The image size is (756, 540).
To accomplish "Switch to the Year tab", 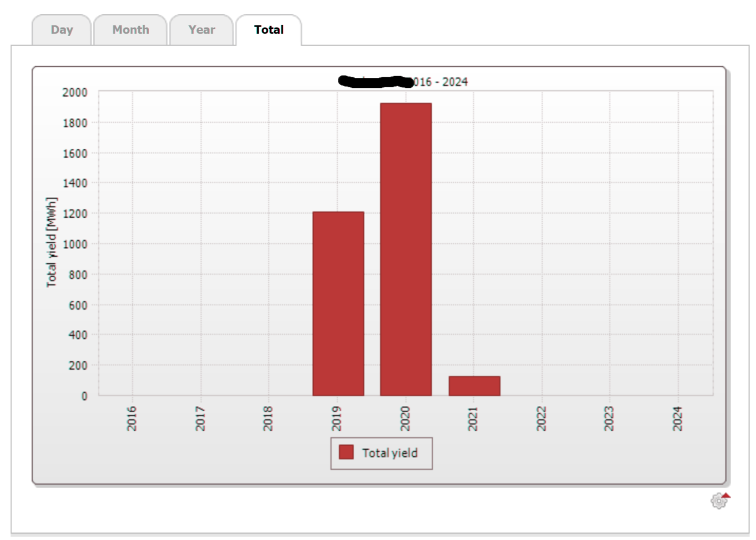I will [201, 30].
